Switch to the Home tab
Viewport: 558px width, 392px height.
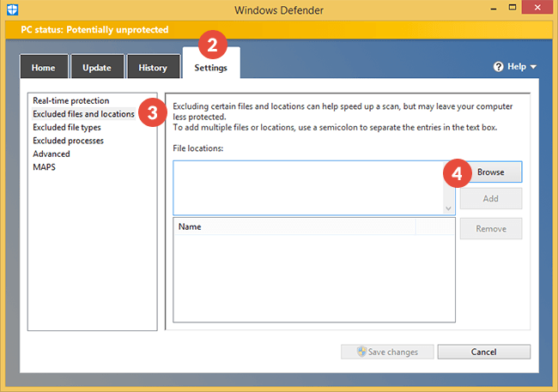pos(44,67)
